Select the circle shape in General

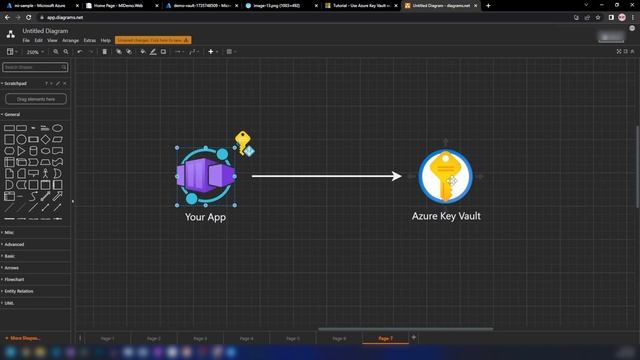pos(21,139)
